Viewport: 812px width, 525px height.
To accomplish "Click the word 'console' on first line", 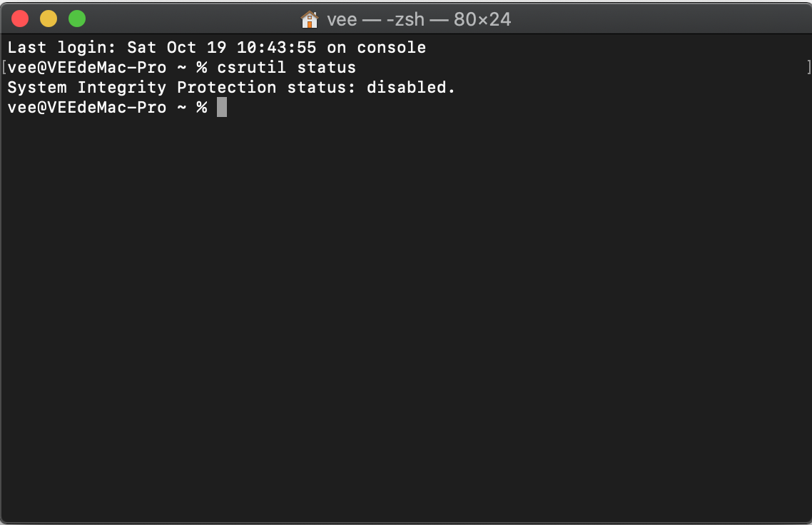I will [x=391, y=47].
